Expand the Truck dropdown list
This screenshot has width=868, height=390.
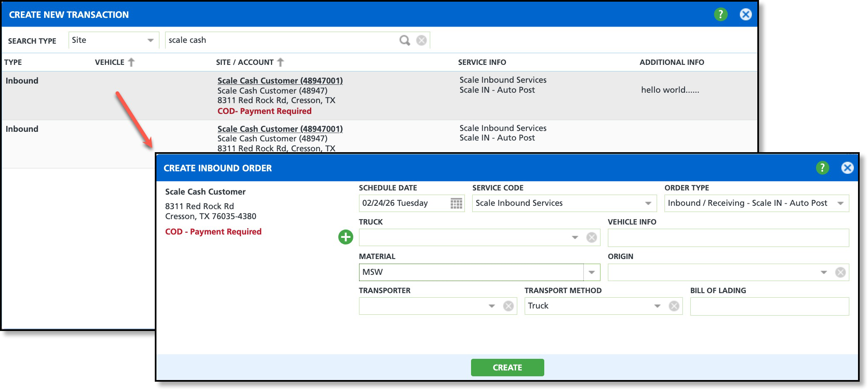[575, 237]
